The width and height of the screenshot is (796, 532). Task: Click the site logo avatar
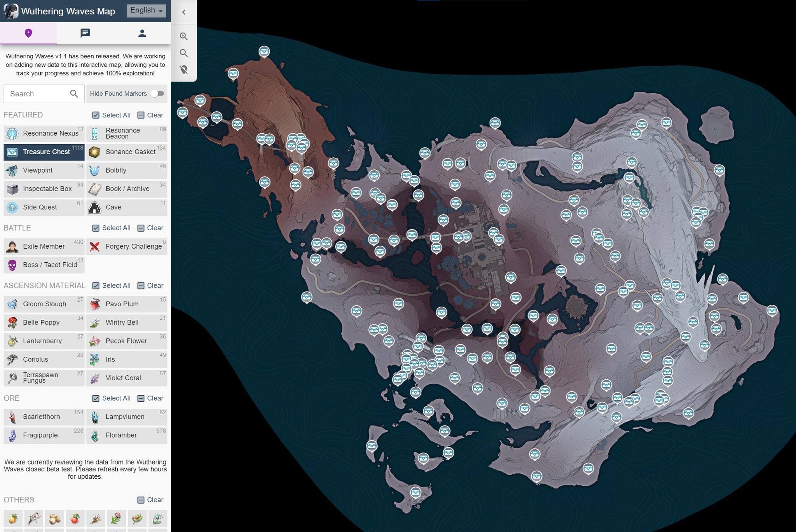point(10,11)
